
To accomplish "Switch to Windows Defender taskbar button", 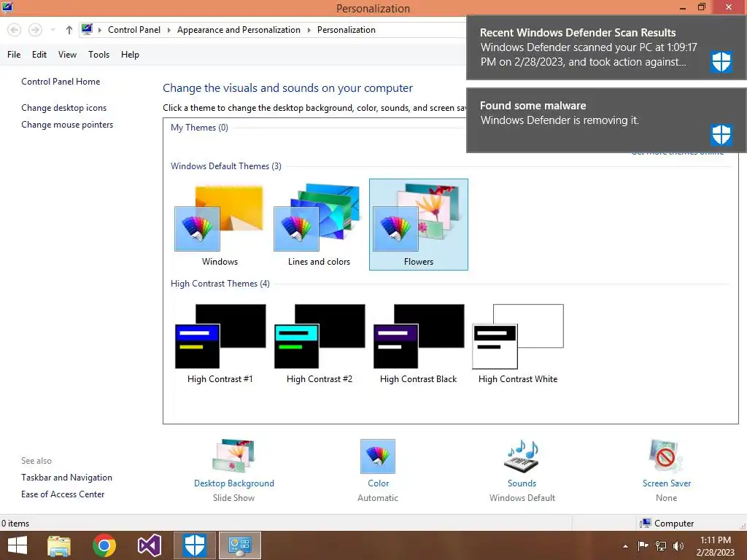I will [194, 545].
